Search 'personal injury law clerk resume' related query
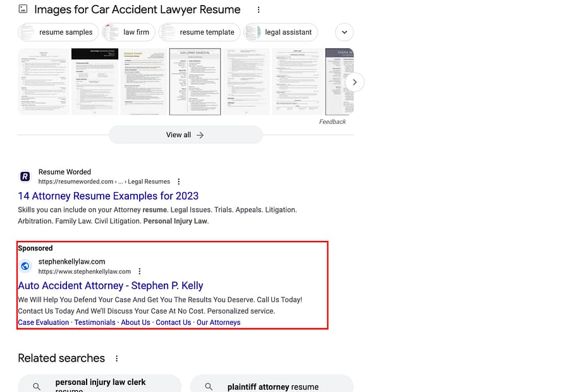 [x=100, y=383]
